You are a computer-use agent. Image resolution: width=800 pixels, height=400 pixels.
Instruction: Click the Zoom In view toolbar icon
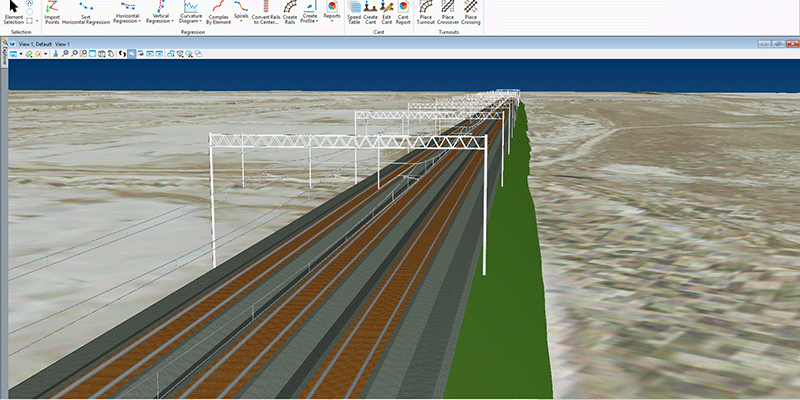(64, 53)
